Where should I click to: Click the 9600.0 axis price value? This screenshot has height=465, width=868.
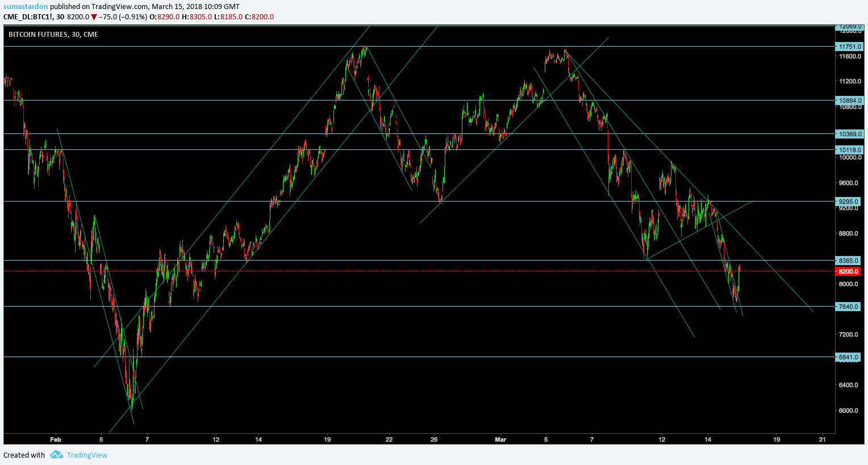[x=849, y=183]
